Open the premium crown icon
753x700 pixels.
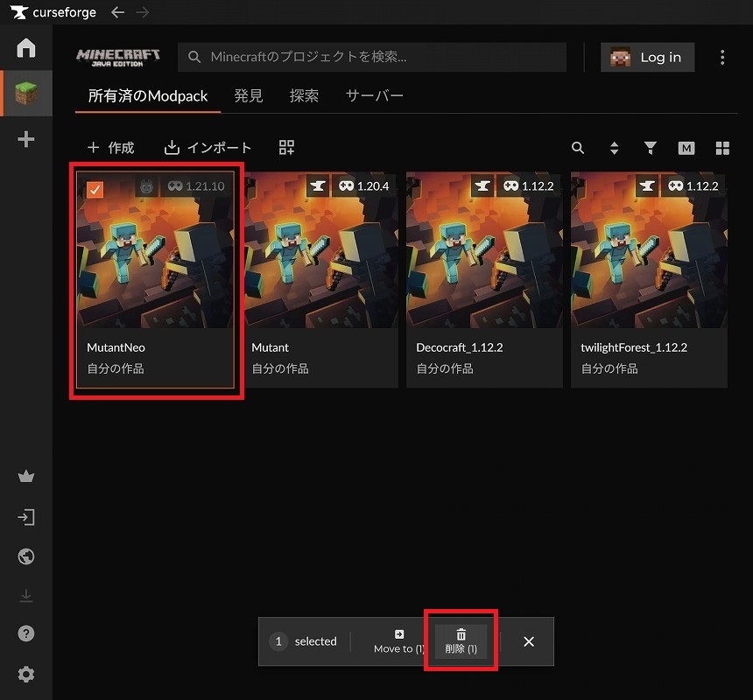pyautogui.click(x=26, y=477)
